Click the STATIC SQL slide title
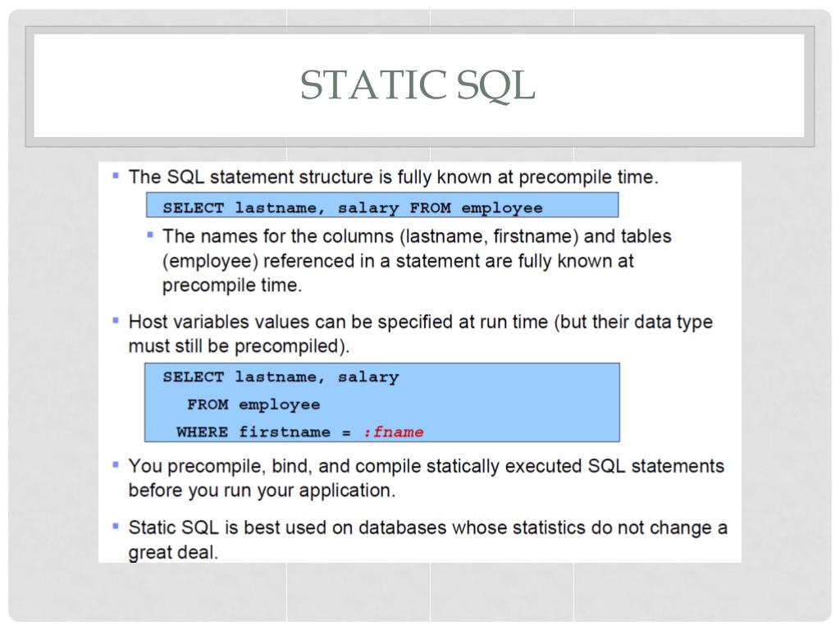This screenshot has width=840, height=630. pos(418,85)
